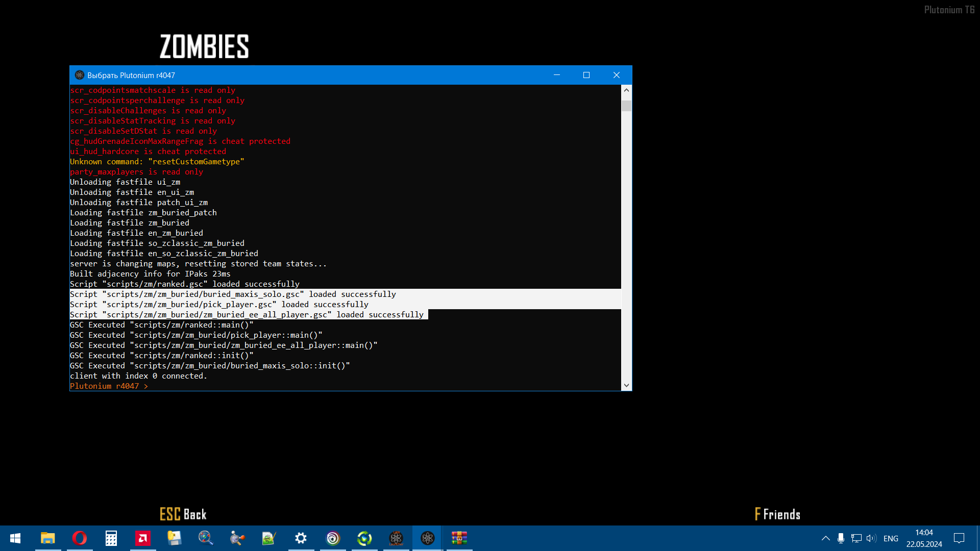Click Plutonium console title bar icon
This screenshot has width=980, height=551.
pos(80,75)
